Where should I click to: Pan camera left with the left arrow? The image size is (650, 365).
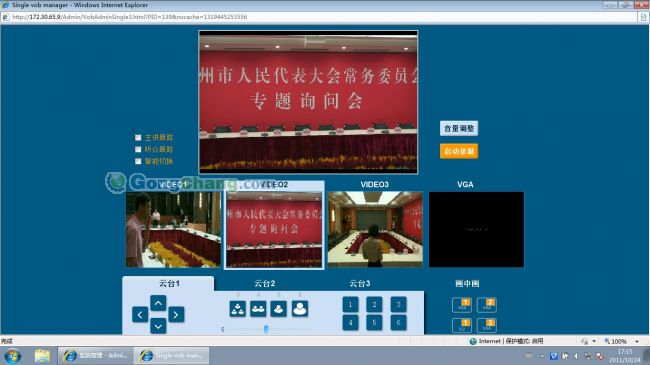140,314
